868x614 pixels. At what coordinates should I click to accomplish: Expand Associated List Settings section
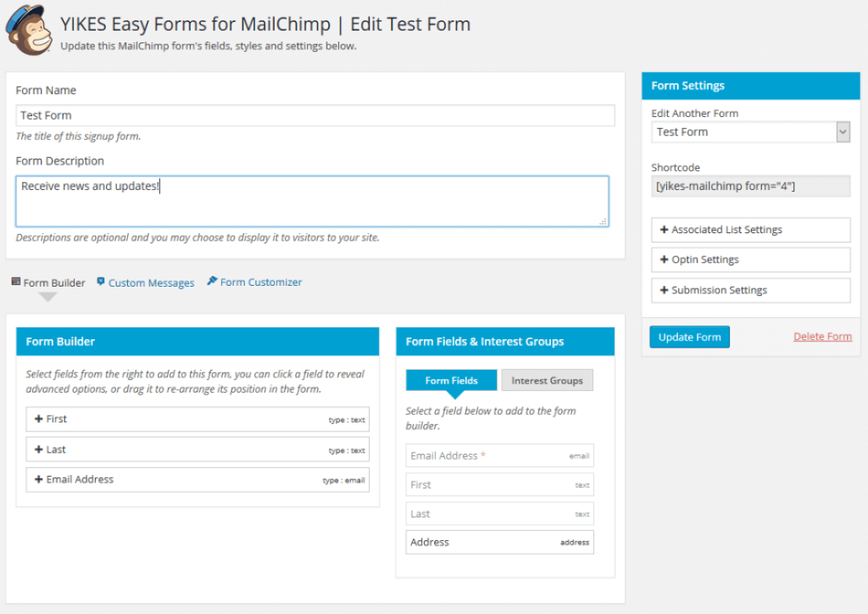click(750, 230)
